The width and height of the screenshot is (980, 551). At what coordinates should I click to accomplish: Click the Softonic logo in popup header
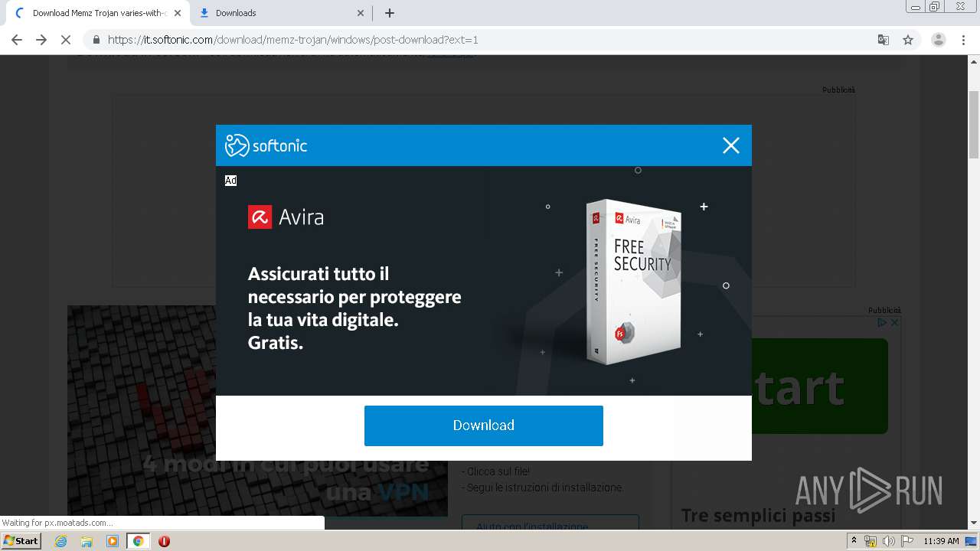[266, 145]
